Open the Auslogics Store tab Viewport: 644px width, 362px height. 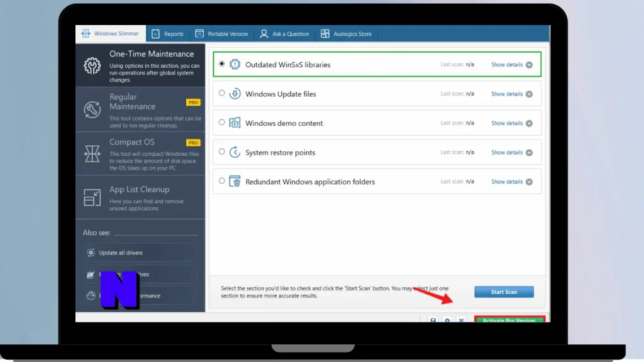(x=347, y=34)
